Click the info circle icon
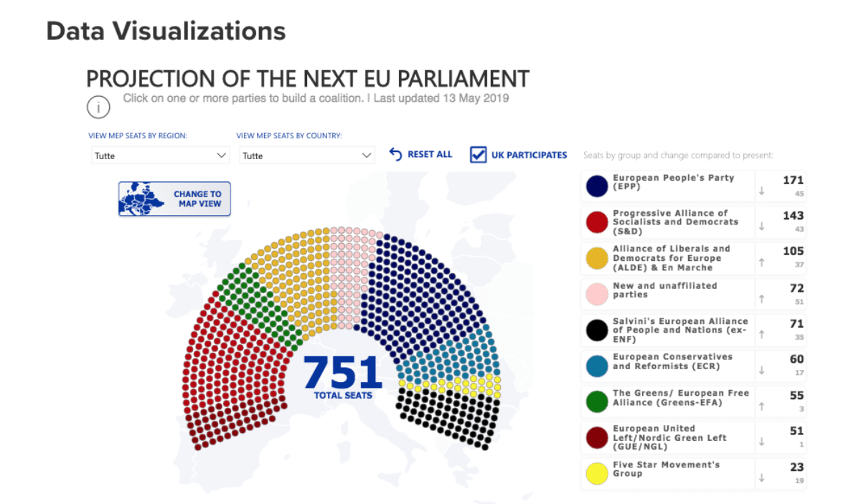The width and height of the screenshot is (861, 504). click(x=98, y=108)
